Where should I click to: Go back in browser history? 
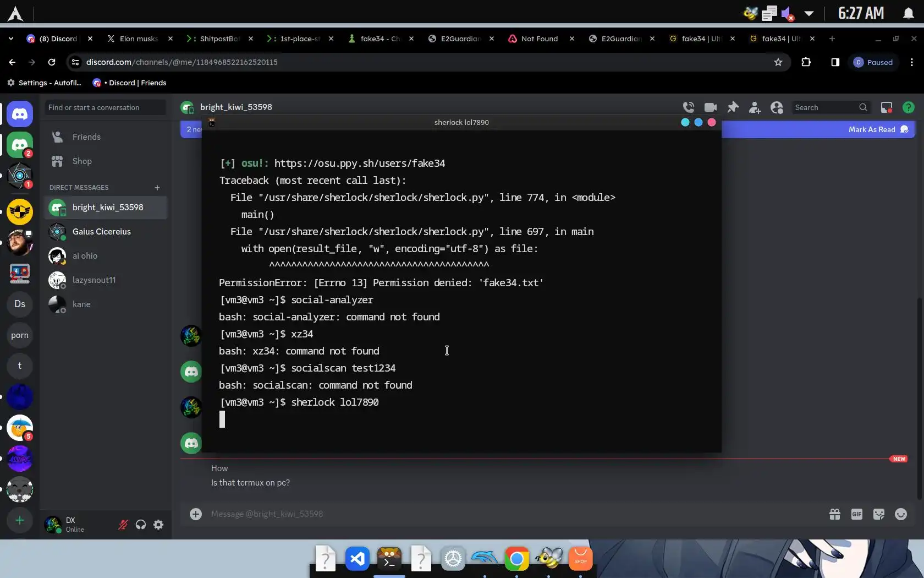(x=12, y=62)
